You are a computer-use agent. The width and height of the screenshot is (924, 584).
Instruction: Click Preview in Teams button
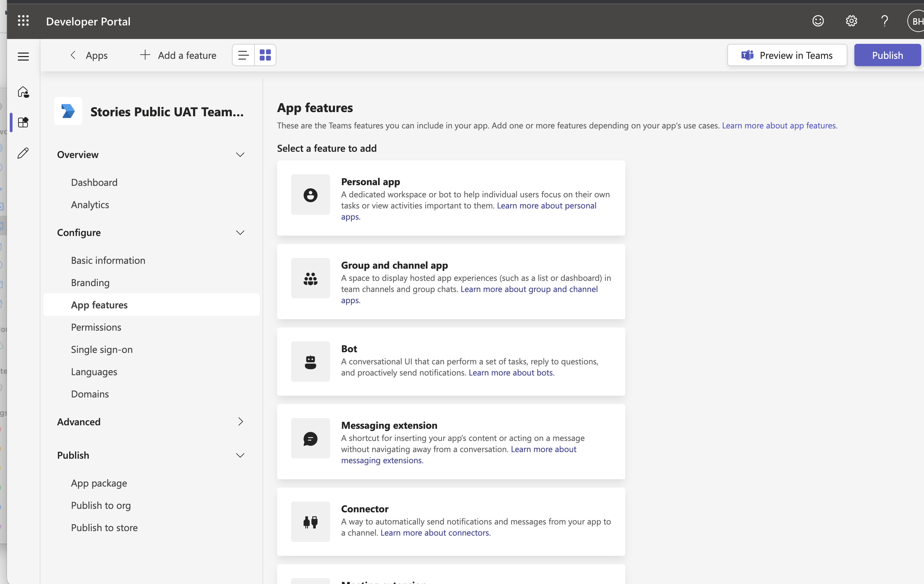(787, 55)
